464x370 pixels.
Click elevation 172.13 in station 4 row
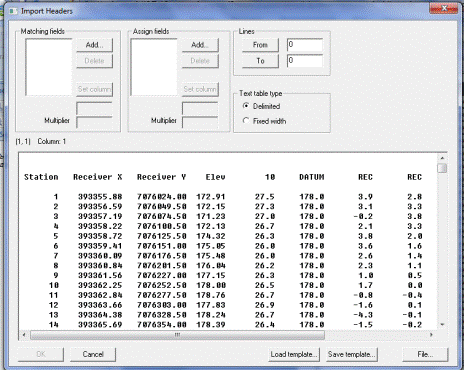[x=211, y=226]
